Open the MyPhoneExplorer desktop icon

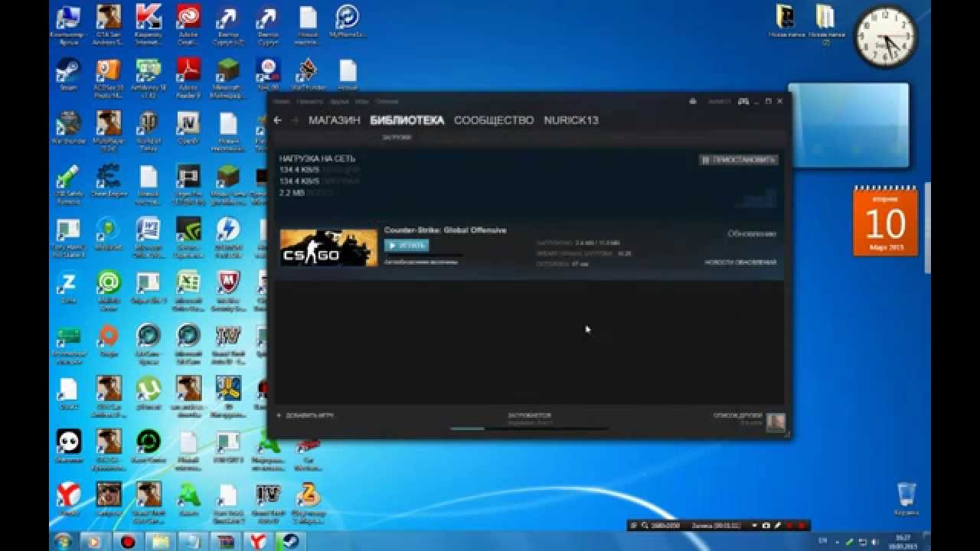[x=348, y=21]
